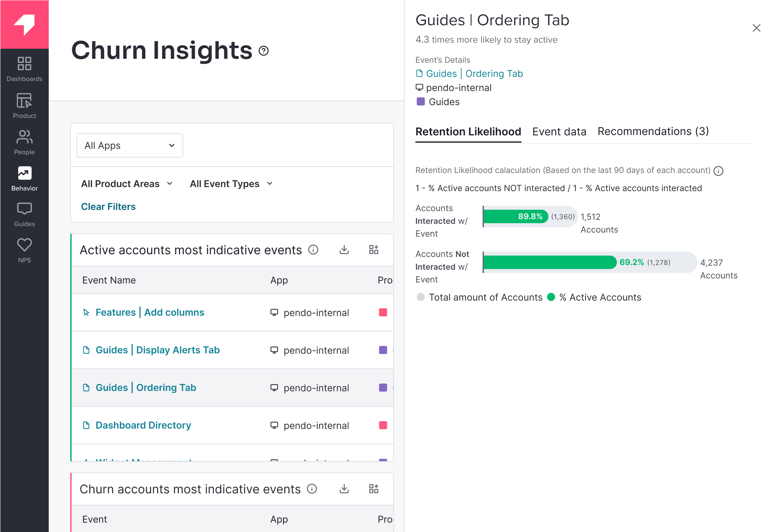
Task: Expand All Product Areas filter
Action: (x=127, y=184)
